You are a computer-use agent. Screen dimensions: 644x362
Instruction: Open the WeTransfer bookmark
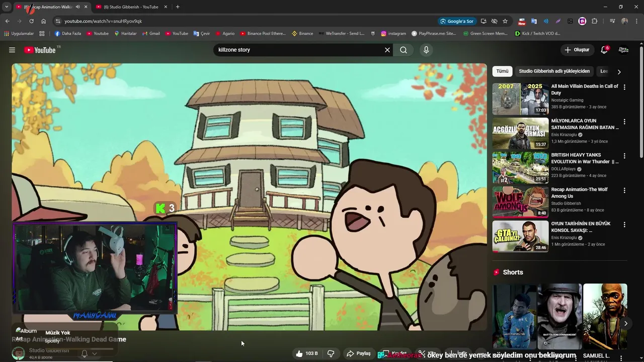point(342,34)
